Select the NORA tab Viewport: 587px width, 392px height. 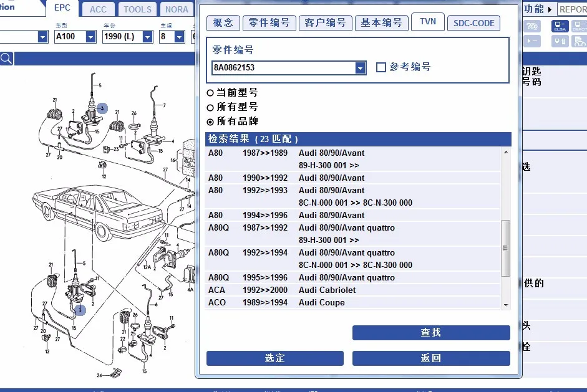pyautogui.click(x=177, y=9)
